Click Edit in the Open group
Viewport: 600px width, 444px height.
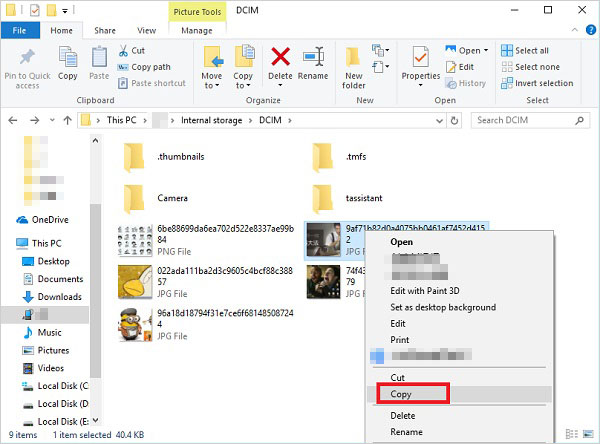click(460, 67)
